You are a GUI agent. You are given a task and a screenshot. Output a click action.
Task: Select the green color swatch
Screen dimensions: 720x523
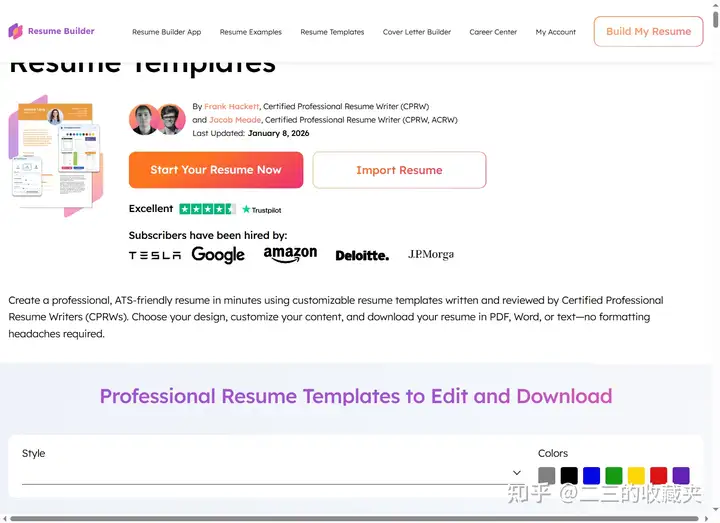(614, 476)
